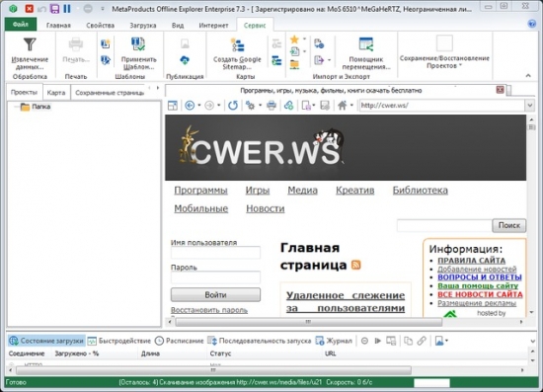
Task: Click the Создать Google Sitemap icon
Action: pos(238,45)
